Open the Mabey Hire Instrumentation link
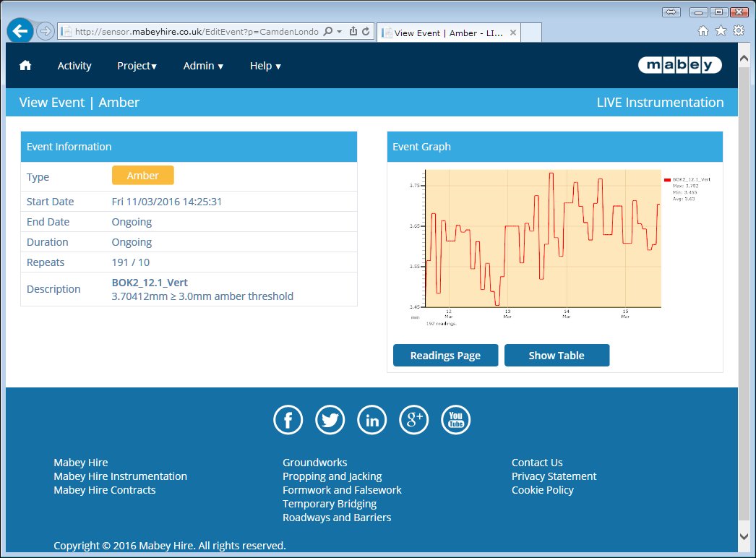Image resolution: width=756 pixels, height=558 pixels. click(x=120, y=476)
